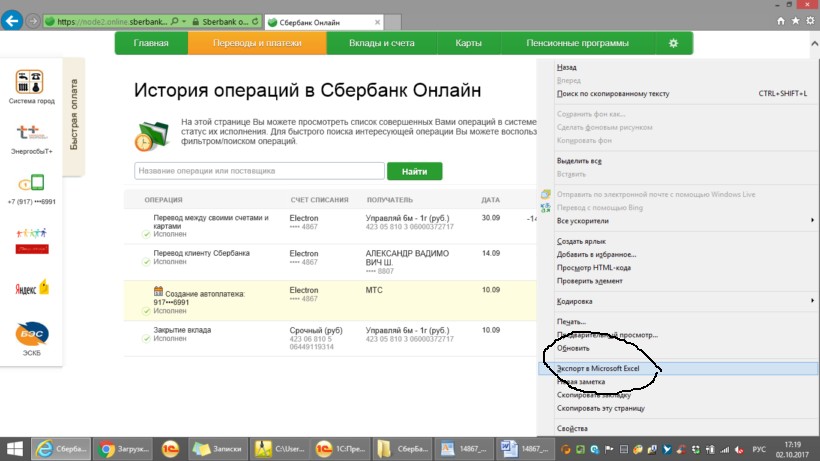This screenshot has width=820, height=461.
Task: Click the folder with clock history icon
Action: (x=152, y=135)
